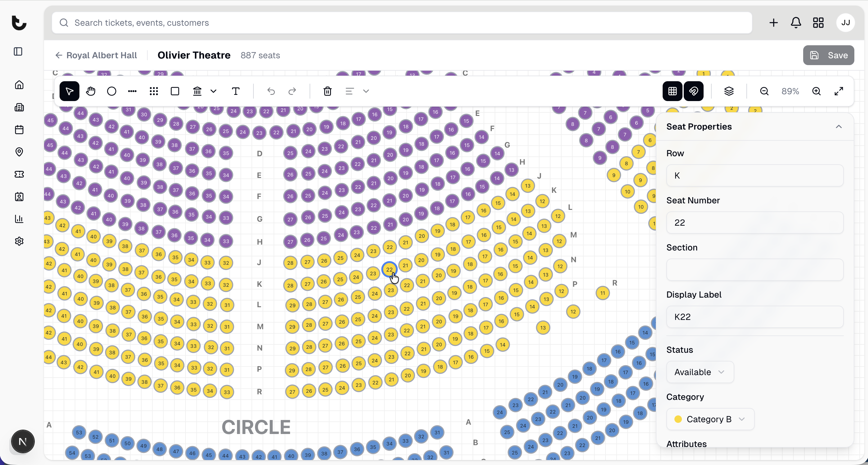The image size is (868, 465).
Task: Select the Pan hand tool
Action: pos(91,91)
